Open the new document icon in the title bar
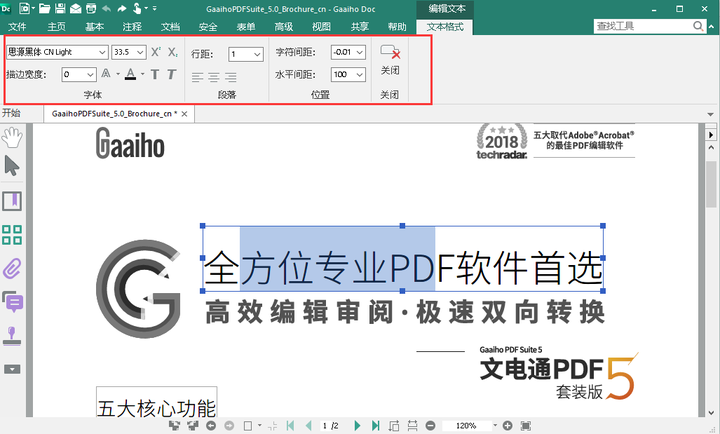 coord(24,8)
